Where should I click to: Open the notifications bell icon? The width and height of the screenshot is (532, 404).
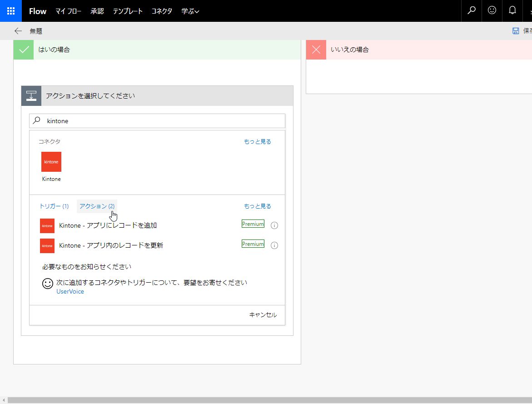pyautogui.click(x=512, y=10)
